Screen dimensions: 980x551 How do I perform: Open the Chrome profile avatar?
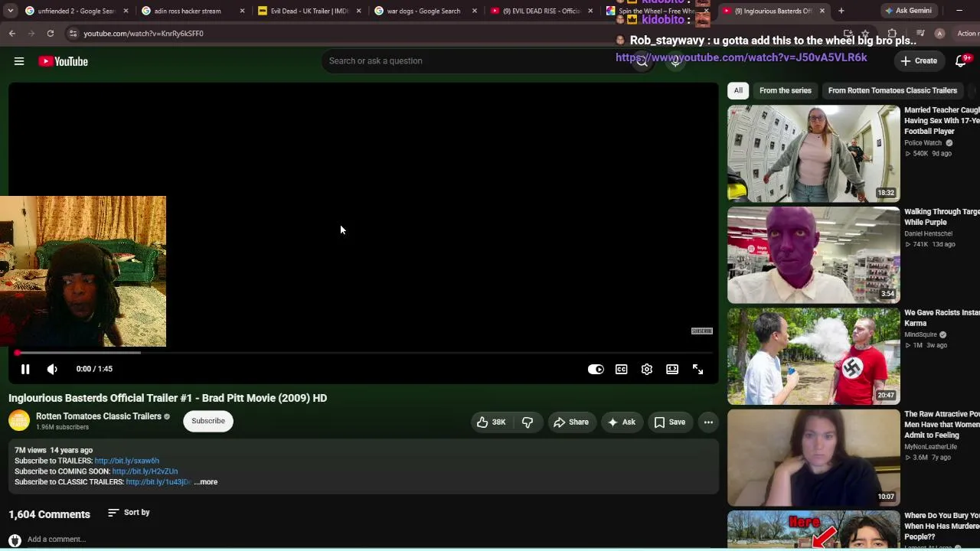pyautogui.click(x=939, y=34)
